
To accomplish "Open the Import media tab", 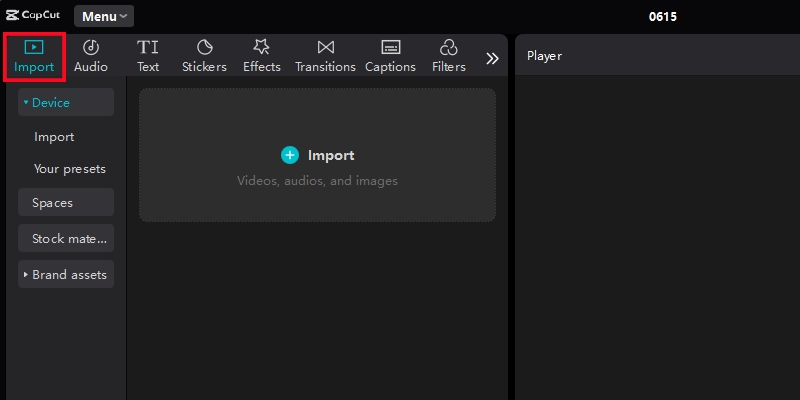I will (x=34, y=57).
